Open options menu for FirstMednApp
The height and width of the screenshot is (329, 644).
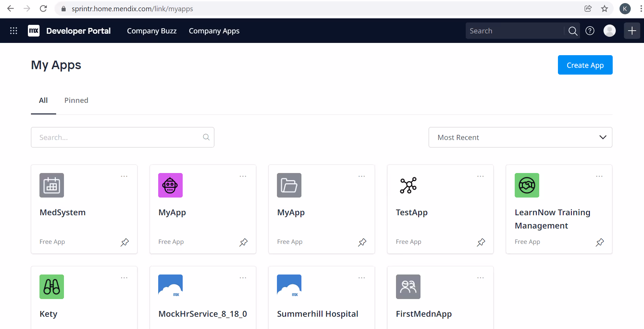pos(480,278)
